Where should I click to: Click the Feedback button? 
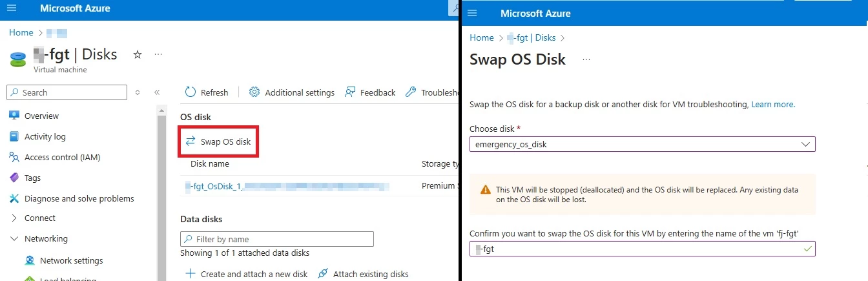pyautogui.click(x=370, y=92)
